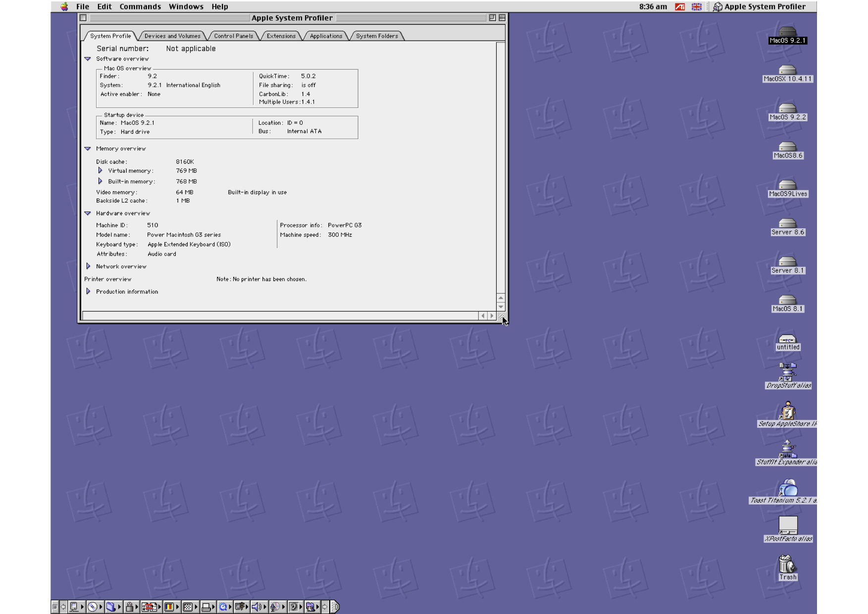Open the Windows menu
The width and height of the screenshot is (868, 614).
pos(186,6)
